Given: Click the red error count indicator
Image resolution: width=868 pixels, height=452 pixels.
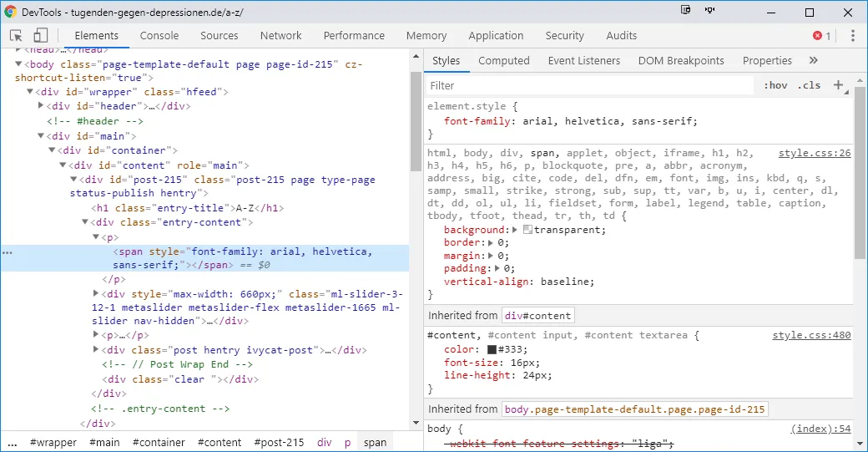Looking at the screenshot, I should 821,35.
